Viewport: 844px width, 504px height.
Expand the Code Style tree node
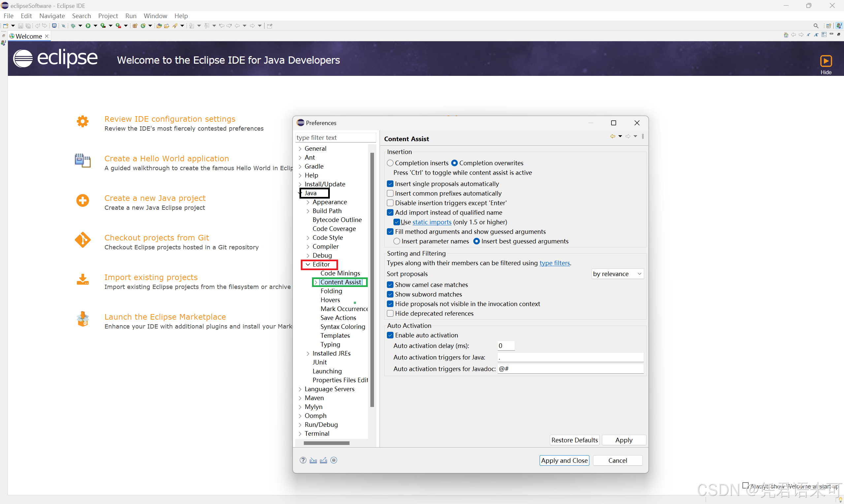pos(308,238)
